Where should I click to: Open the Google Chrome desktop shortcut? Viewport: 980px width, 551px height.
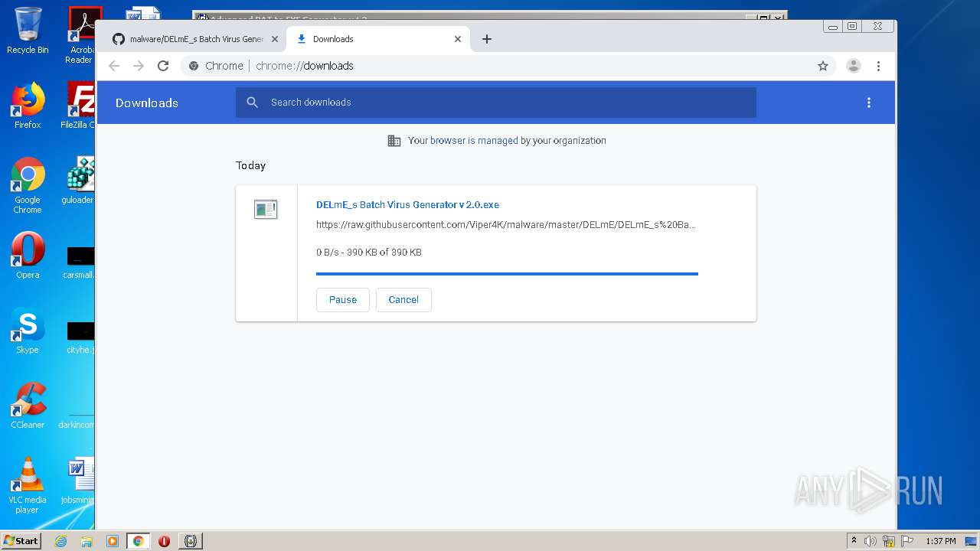pyautogui.click(x=28, y=185)
